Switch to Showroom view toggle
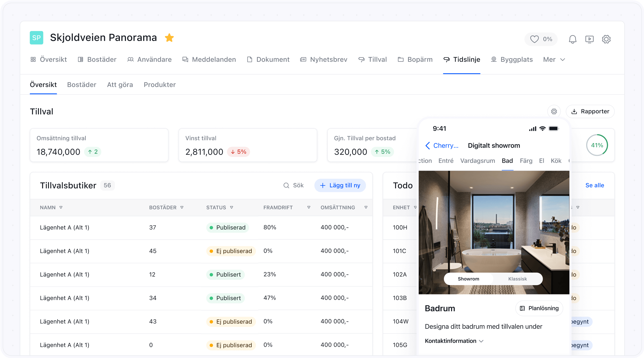This screenshot has width=644, height=358. [468, 279]
